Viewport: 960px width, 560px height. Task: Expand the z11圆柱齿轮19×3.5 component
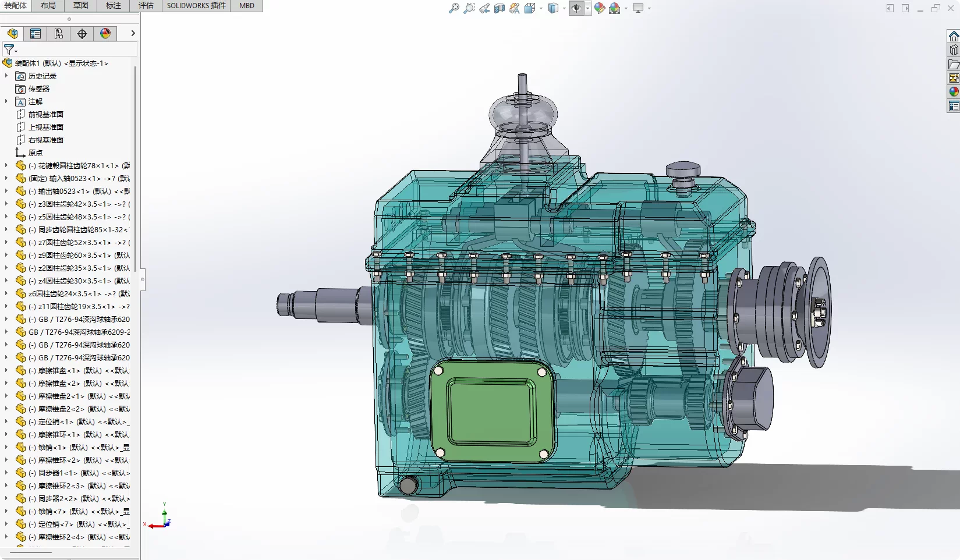click(6, 306)
